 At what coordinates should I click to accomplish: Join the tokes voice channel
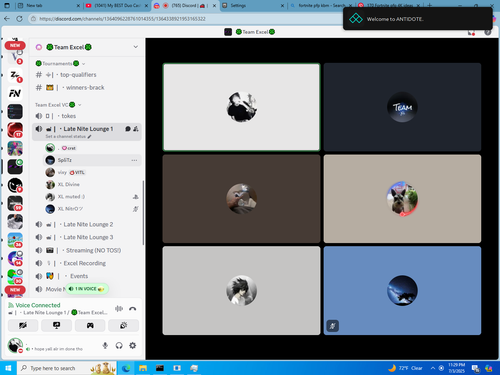(88, 116)
